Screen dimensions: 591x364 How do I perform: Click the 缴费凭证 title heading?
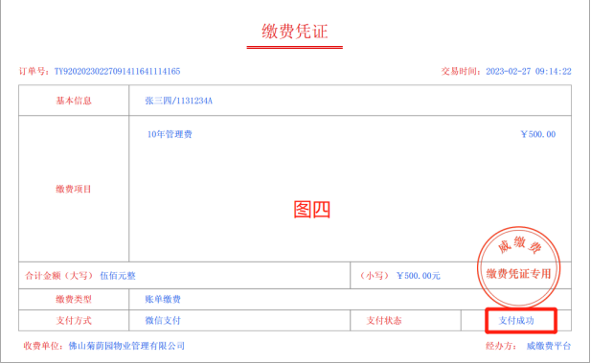coord(295,31)
